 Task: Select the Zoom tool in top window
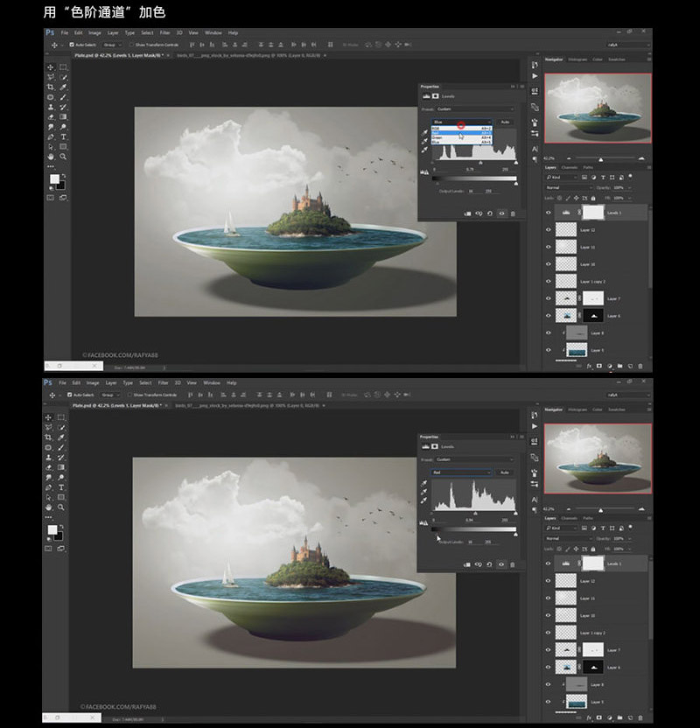coord(63,157)
